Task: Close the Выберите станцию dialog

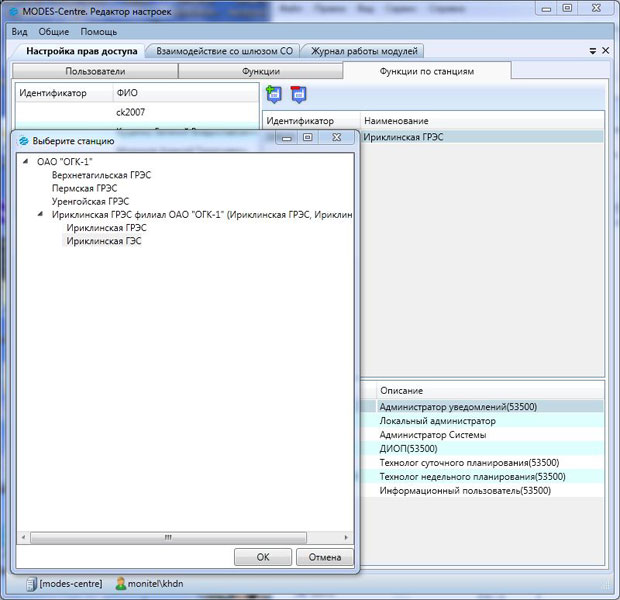Action: 336,138
